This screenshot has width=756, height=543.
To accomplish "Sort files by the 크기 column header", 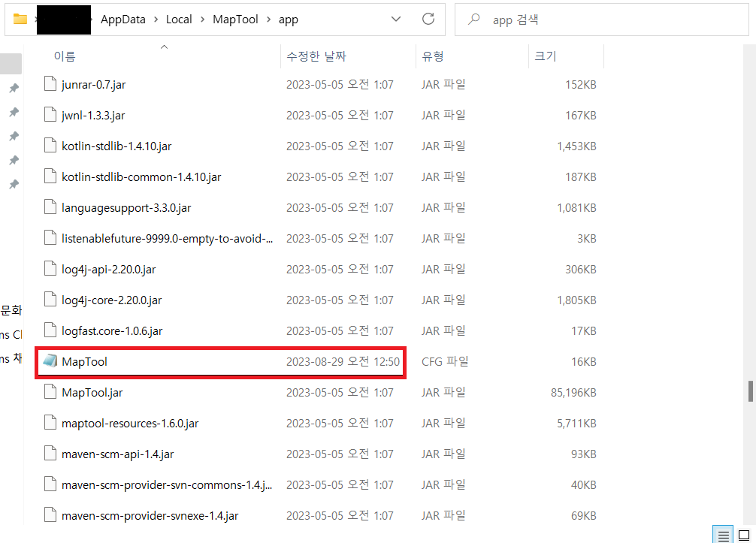I will [545, 56].
